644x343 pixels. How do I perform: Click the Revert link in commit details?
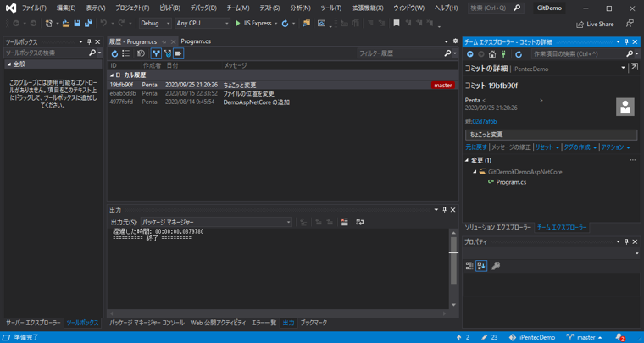pyautogui.click(x=476, y=147)
